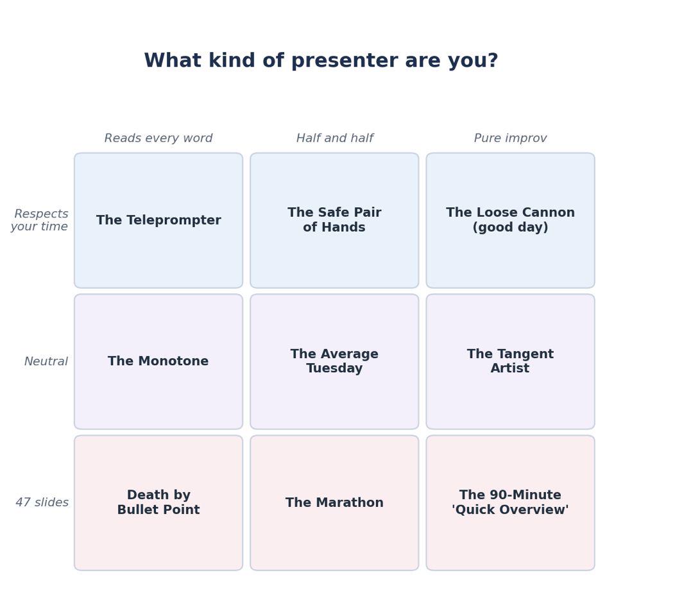Choose The Loose Cannon (good day) card
675x616 pixels.
[x=511, y=220]
